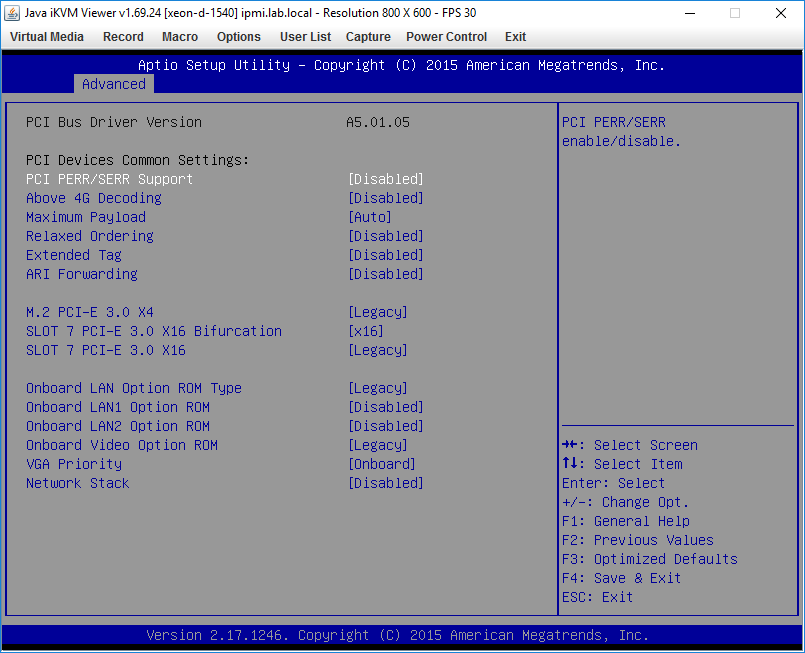Click the ARI Forwarding [Disabled] value

[386, 274]
